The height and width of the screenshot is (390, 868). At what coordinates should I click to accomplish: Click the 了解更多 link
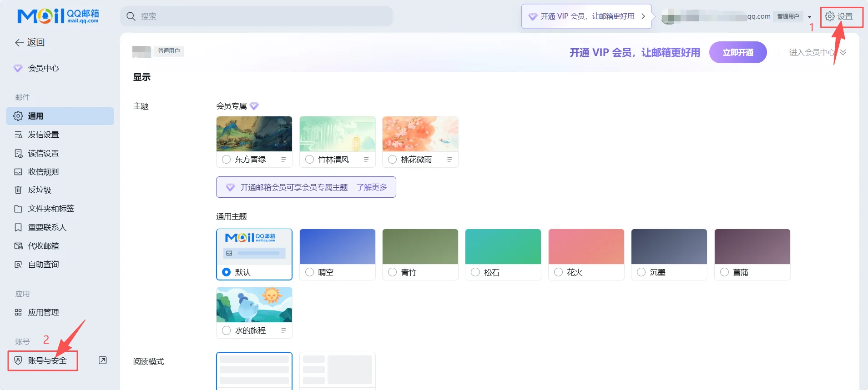(x=372, y=187)
